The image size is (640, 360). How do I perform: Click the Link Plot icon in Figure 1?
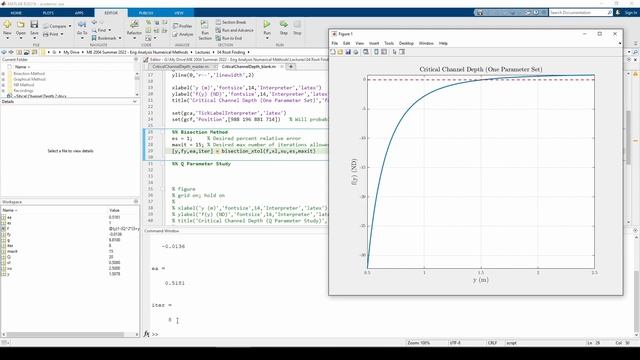pos(366,52)
